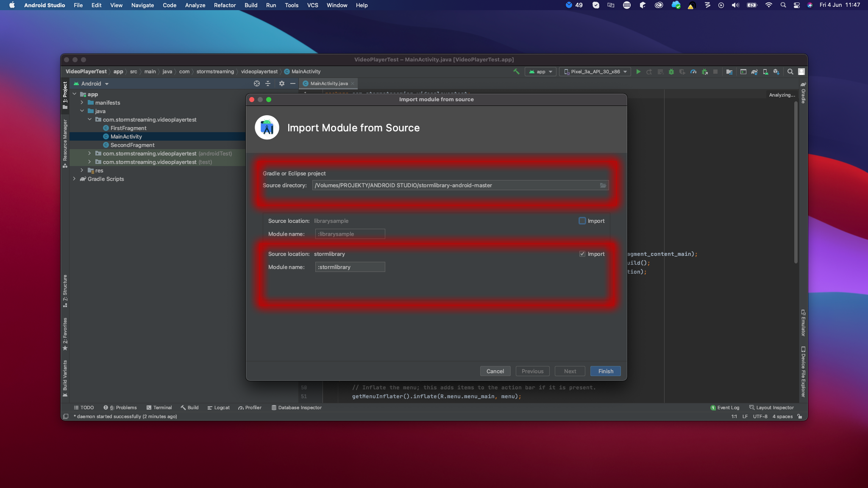Click the Make Project hammer icon

[516, 72]
